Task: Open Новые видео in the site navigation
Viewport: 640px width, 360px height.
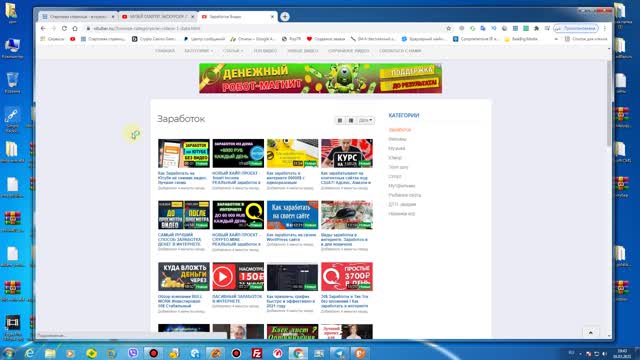Action: [x=303, y=51]
